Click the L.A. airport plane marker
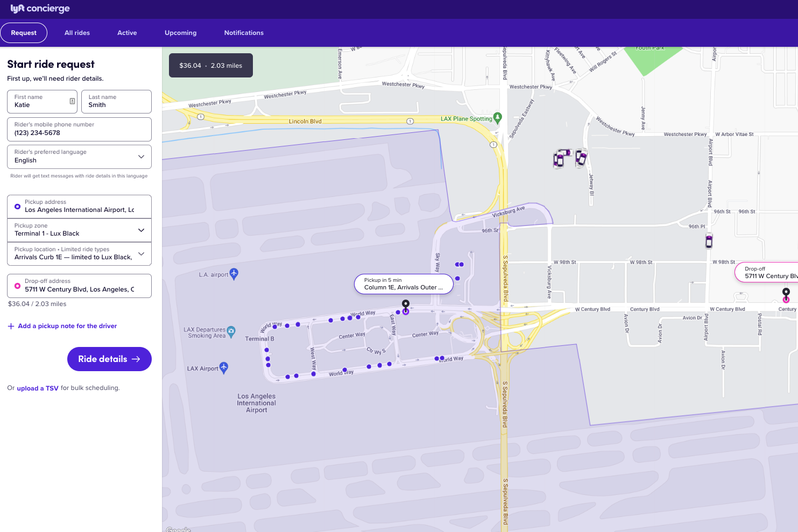The width and height of the screenshot is (798, 532). pyautogui.click(x=234, y=274)
